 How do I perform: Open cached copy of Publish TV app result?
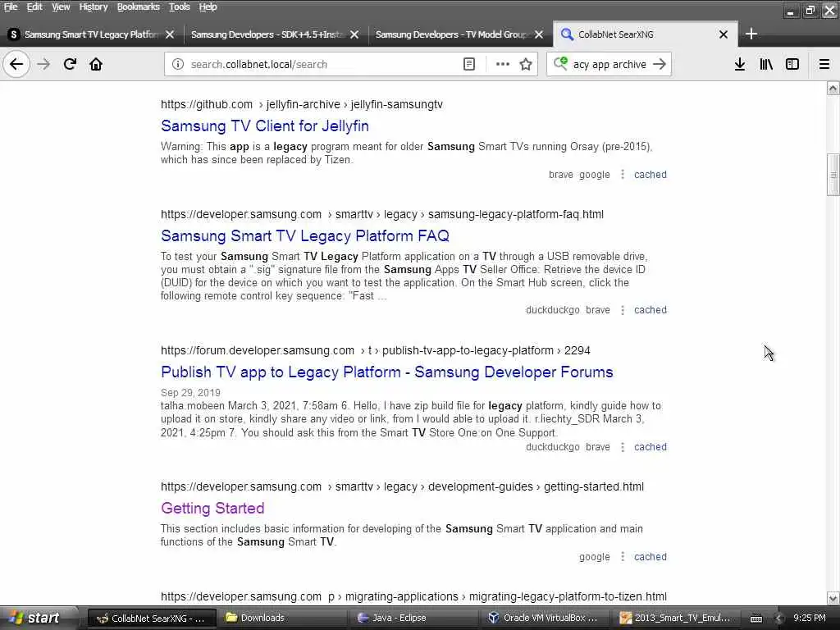[651, 447]
